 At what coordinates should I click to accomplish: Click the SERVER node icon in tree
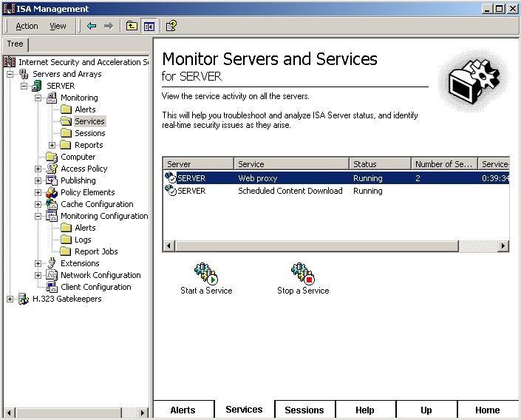(37, 86)
